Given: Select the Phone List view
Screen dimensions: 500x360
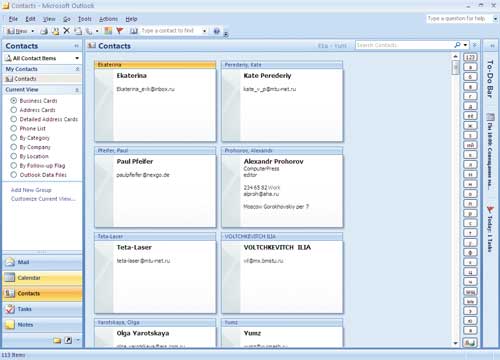Looking at the screenshot, I should click(28, 128).
